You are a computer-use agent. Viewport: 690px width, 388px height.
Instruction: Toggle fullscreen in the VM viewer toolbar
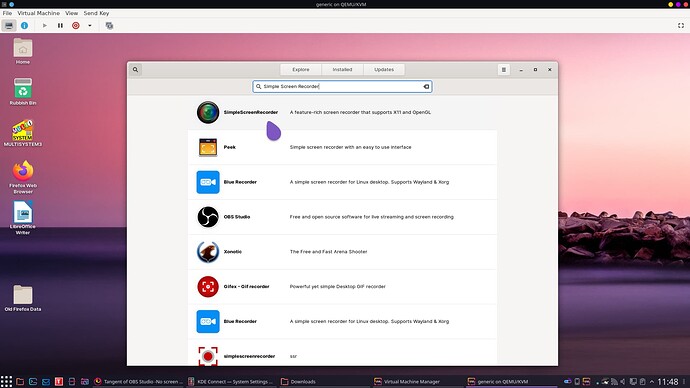681,26
